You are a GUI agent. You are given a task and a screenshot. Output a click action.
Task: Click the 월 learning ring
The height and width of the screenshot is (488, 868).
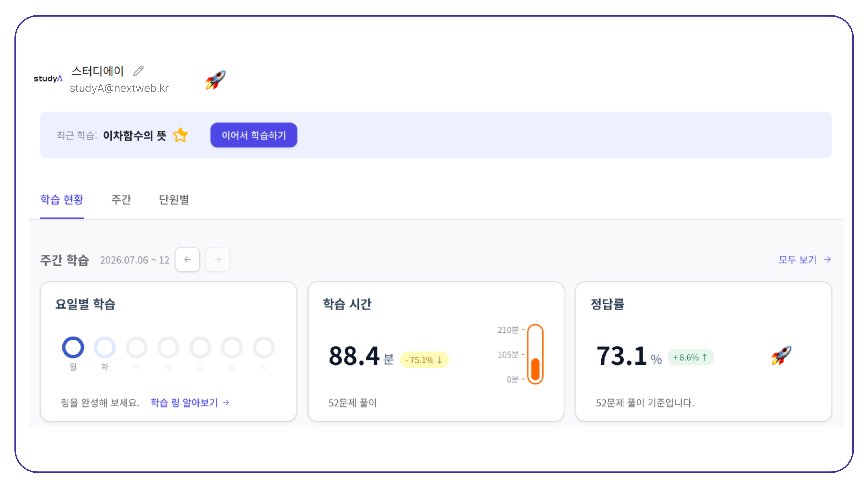73,347
